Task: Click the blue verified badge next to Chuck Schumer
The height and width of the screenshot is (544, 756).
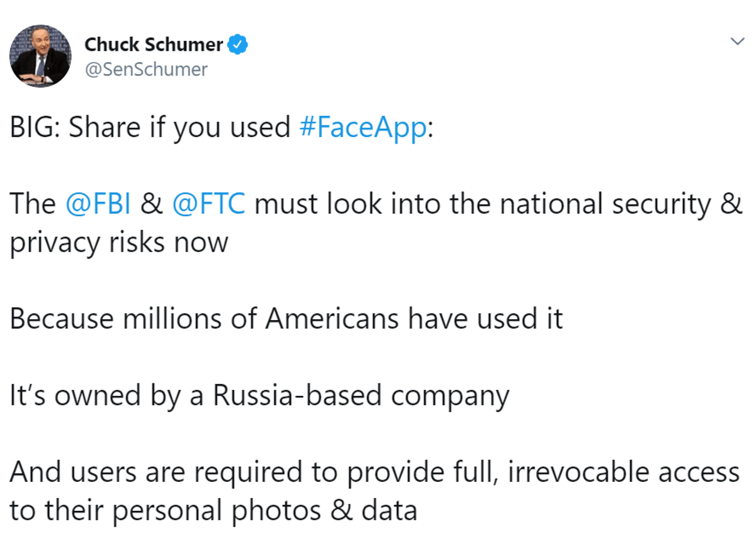Action: (237, 44)
